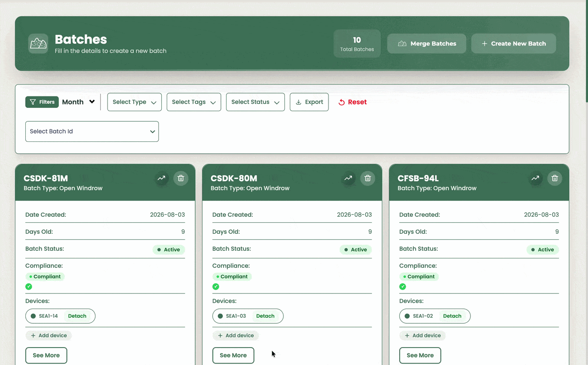The height and width of the screenshot is (365, 588).
Task: Delete batch CSDK-81M with trash icon
Action: coord(181,178)
